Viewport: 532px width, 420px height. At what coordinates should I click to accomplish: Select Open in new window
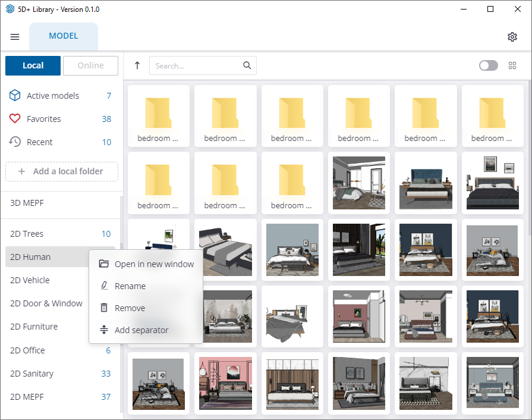pos(154,264)
